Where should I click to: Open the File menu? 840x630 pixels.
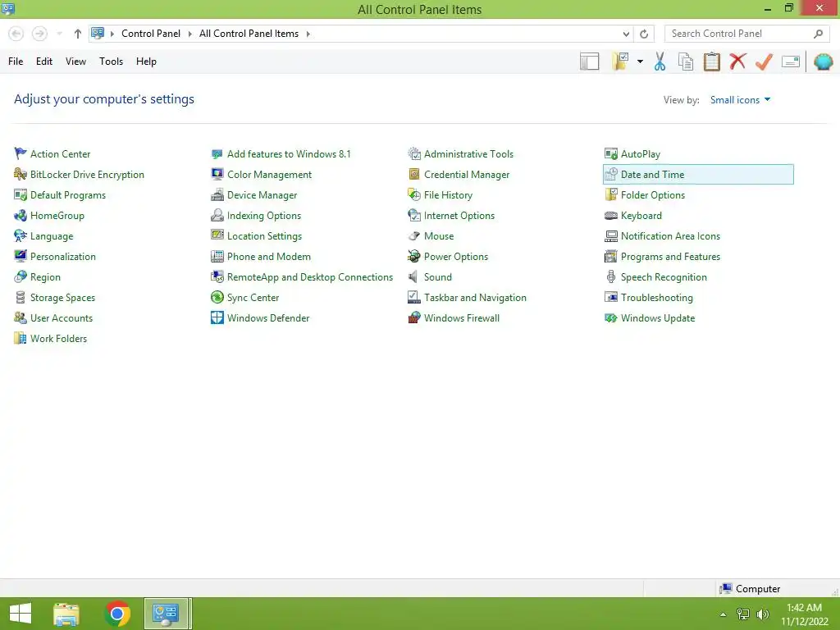pos(16,62)
